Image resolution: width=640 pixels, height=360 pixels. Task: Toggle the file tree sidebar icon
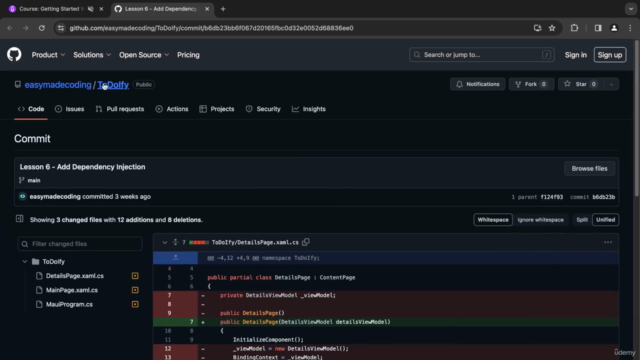click(20, 219)
